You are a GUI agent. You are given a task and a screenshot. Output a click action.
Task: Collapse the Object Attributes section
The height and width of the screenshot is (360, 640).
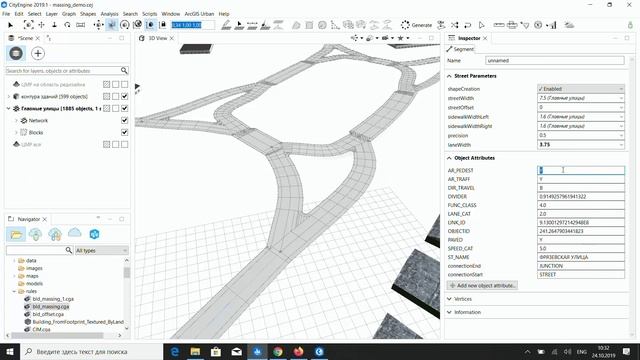[x=449, y=158]
